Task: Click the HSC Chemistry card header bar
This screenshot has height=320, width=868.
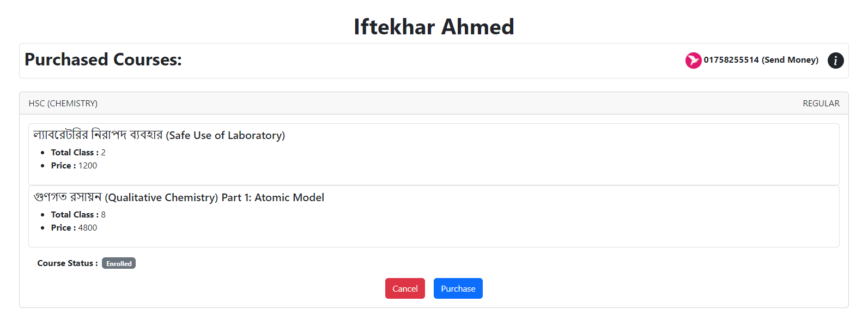Action: 434,103
